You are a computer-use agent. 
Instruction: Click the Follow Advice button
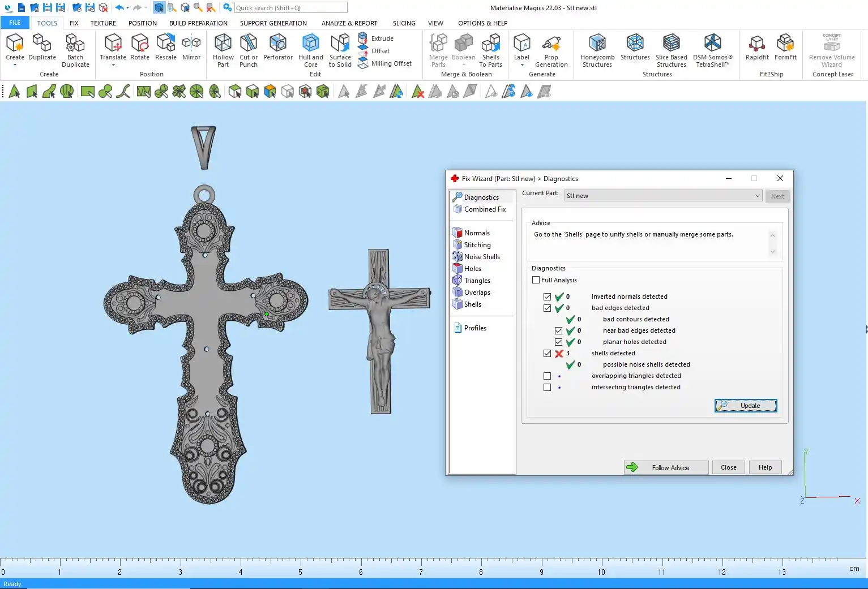click(666, 468)
